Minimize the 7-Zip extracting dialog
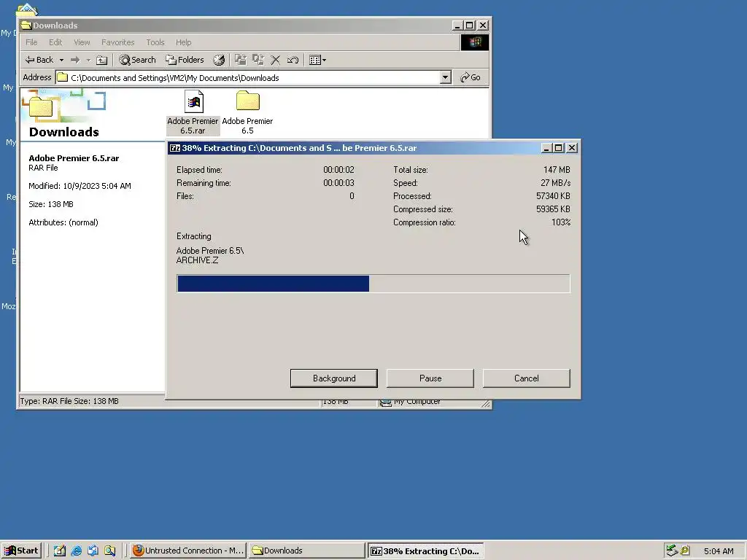The width and height of the screenshot is (747, 560). tap(546, 148)
